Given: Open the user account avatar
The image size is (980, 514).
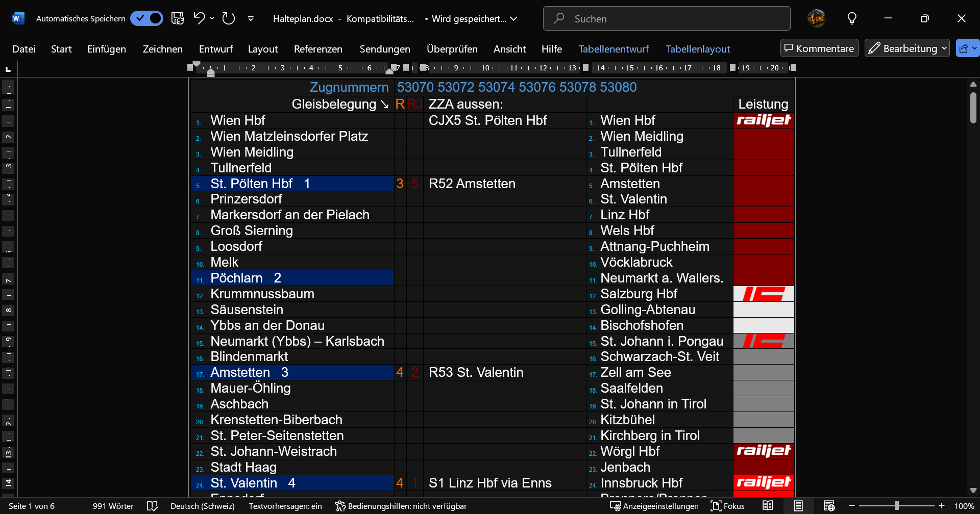Looking at the screenshot, I should [817, 19].
